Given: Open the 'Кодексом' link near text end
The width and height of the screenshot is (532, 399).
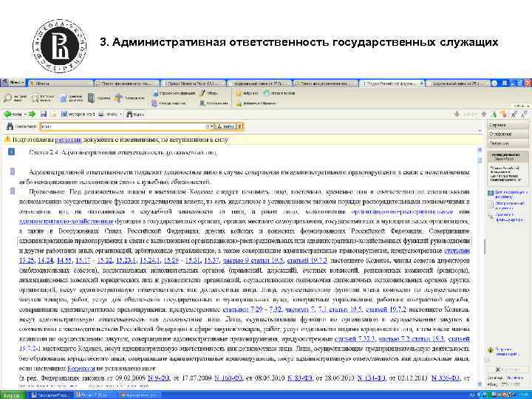Looking at the screenshot, I should pyautogui.click(x=81, y=368).
